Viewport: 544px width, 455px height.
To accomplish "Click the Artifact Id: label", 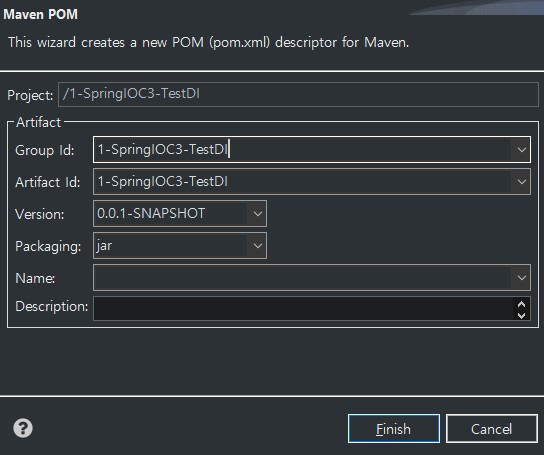I will click(x=48, y=182).
